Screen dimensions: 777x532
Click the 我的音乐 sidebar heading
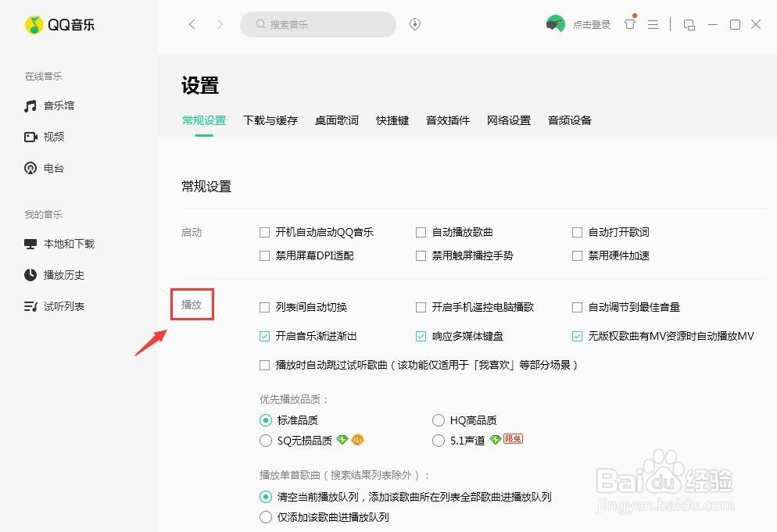[44, 215]
